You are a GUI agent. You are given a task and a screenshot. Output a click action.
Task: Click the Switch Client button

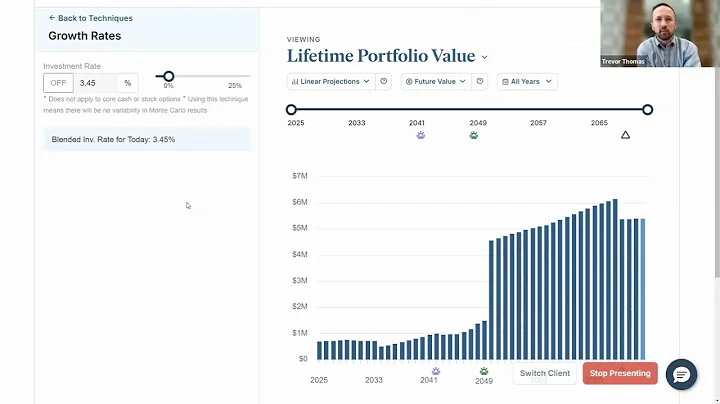coord(545,373)
